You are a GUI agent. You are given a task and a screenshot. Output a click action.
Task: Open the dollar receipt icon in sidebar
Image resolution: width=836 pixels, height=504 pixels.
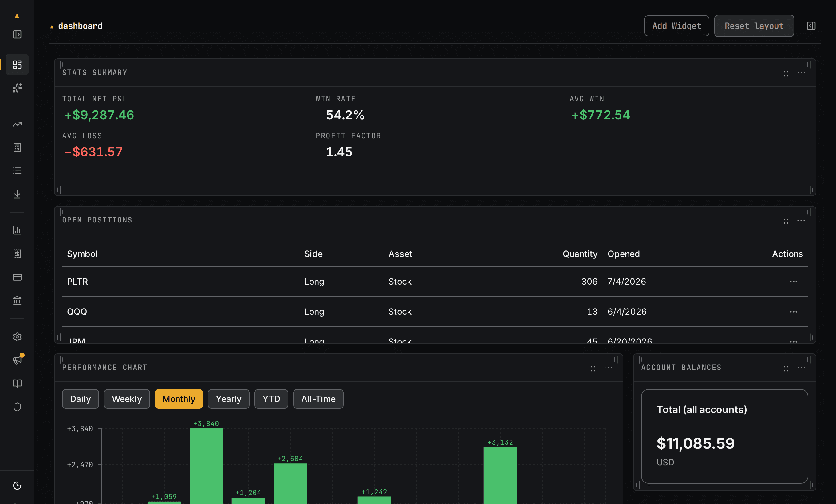pos(17,254)
